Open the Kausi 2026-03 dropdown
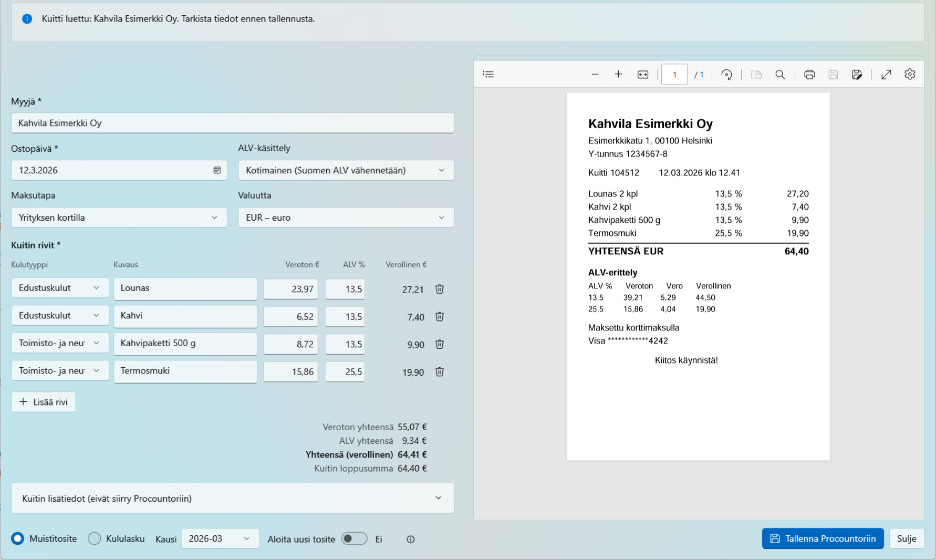This screenshot has height=560, width=936. pos(220,538)
